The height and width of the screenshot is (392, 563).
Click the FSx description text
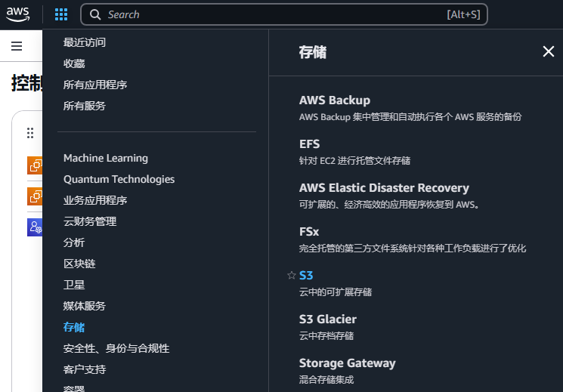point(413,248)
